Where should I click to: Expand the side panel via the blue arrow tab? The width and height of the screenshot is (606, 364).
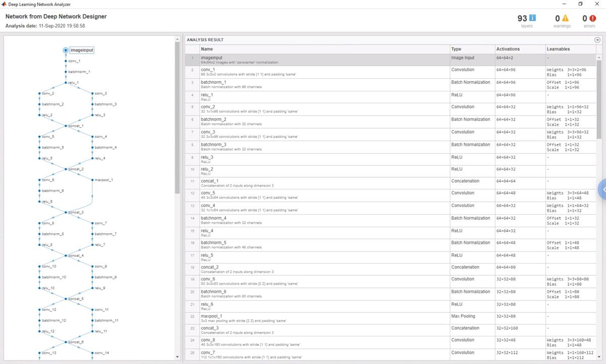pyautogui.click(x=602, y=189)
